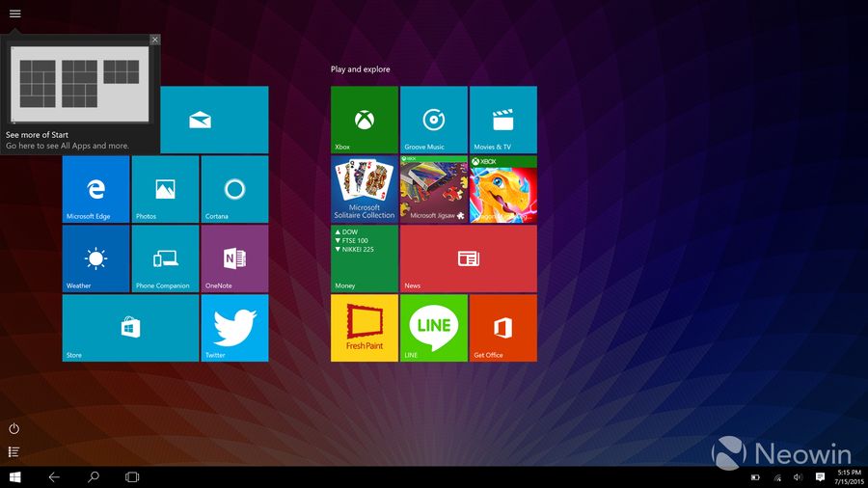Open the Money stocks tile
The width and height of the screenshot is (868, 488).
pos(365,258)
